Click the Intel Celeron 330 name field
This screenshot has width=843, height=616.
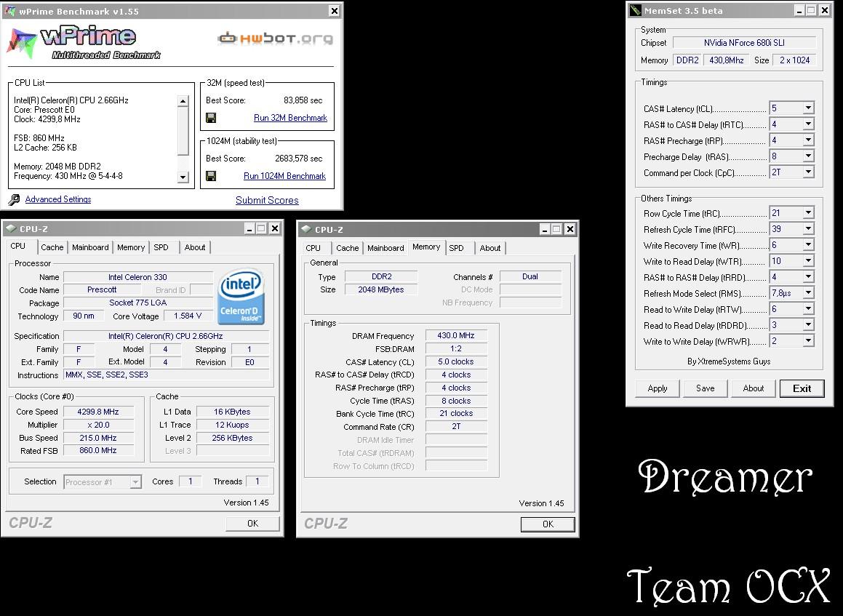point(137,277)
